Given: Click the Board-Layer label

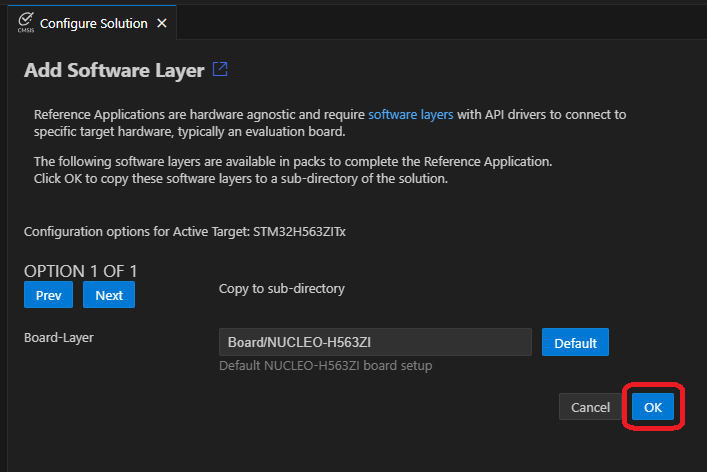Looking at the screenshot, I should [x=59, y=337].
